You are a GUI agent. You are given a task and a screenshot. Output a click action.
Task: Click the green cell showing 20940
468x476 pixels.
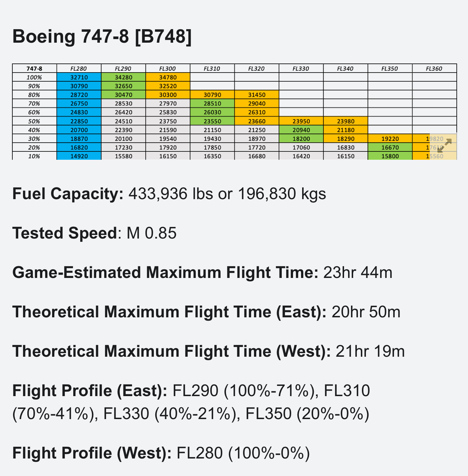[301, 130]
